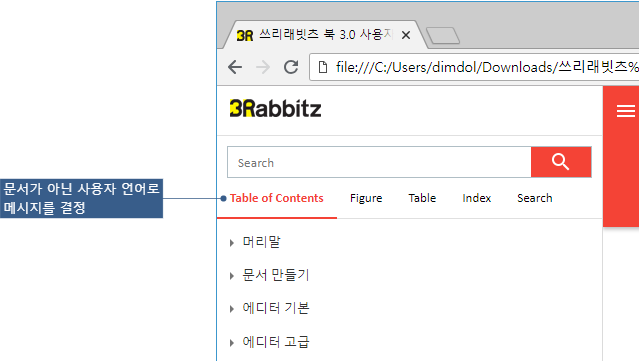Reload the page with refresh icon
Image resolution: width=640 pixels, height=362 pixels.
point(291,67)
